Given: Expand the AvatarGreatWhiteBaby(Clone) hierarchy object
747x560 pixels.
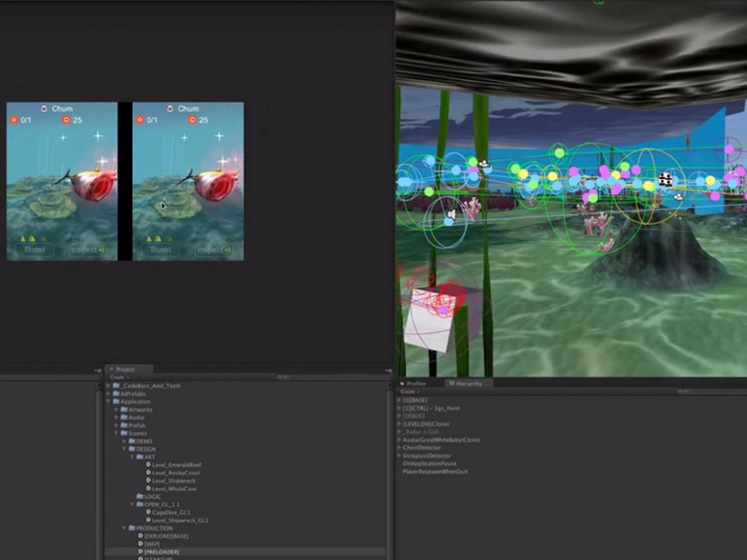Looking at the screenshot, I should point(399,440).
